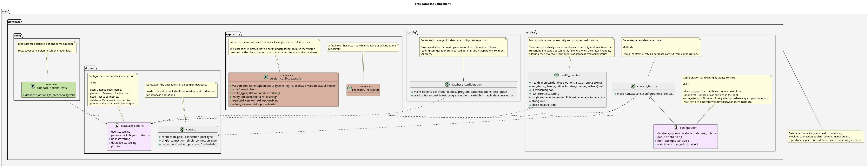
Task: Click the struct icon beside configuration
Action: [x=676, y=128]
